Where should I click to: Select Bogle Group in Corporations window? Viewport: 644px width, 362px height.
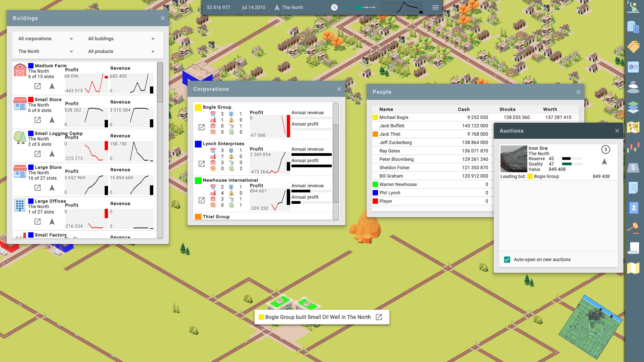[x=217, y=107]
